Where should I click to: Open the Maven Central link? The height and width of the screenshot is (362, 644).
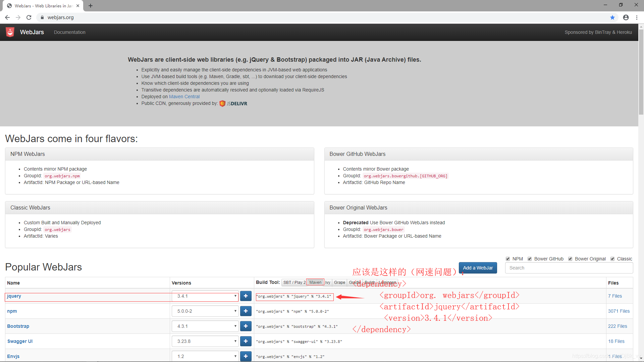pyautogui.click(x=184, y=97)
